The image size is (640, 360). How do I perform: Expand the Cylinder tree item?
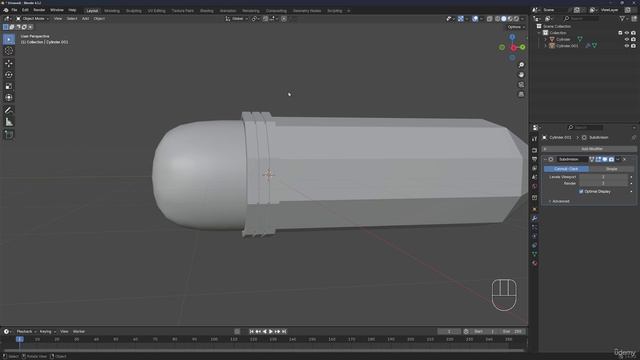(x=546, y=39)
